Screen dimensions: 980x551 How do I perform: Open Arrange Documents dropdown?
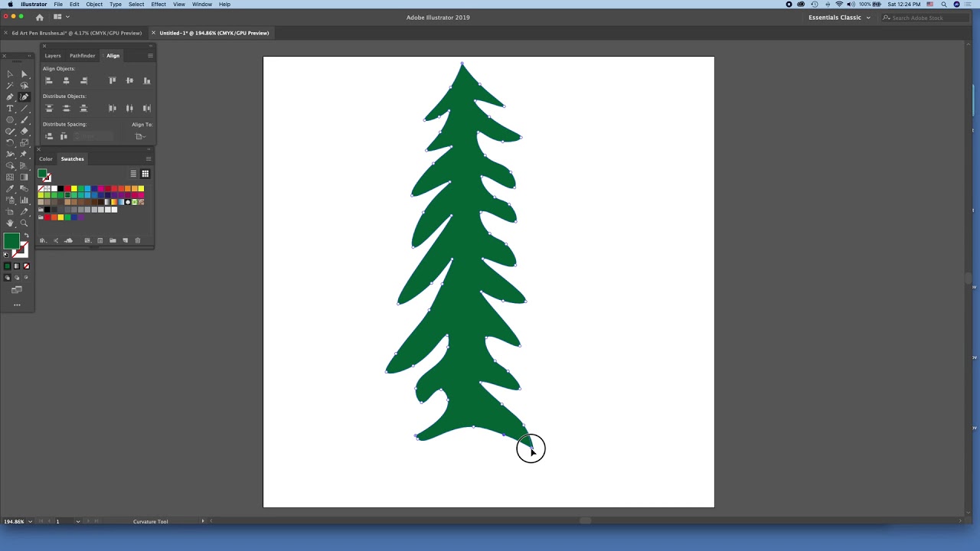(x=59, y=17)
